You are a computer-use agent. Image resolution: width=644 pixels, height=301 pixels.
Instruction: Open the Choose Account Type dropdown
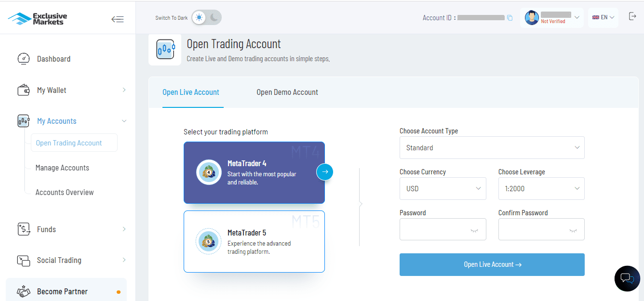pos(492,148)
